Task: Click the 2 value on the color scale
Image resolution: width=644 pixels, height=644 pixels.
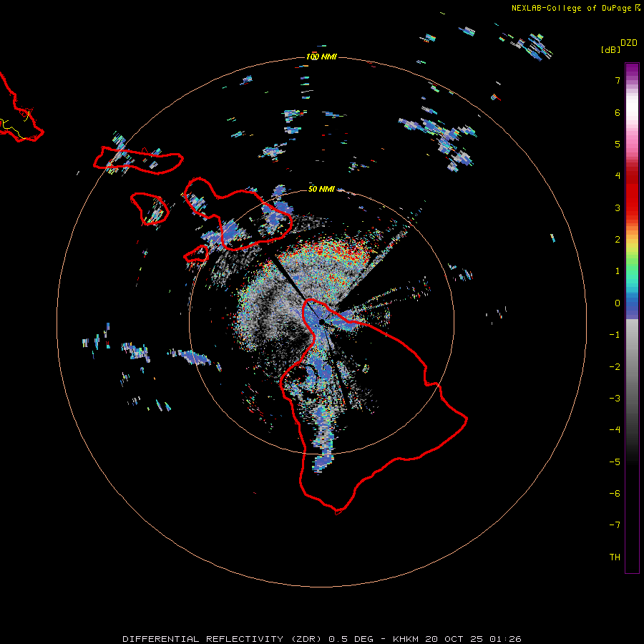Action: (618, 240)
